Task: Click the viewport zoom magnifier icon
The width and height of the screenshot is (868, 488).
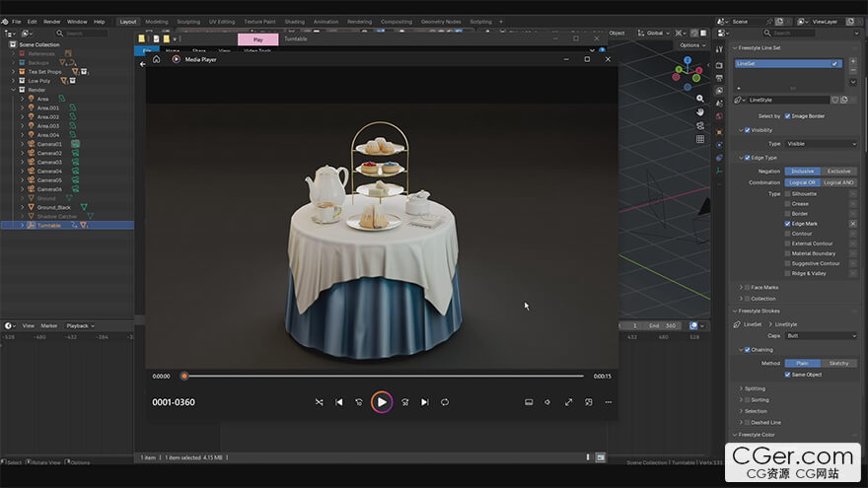Action: [x=699, y=99]
